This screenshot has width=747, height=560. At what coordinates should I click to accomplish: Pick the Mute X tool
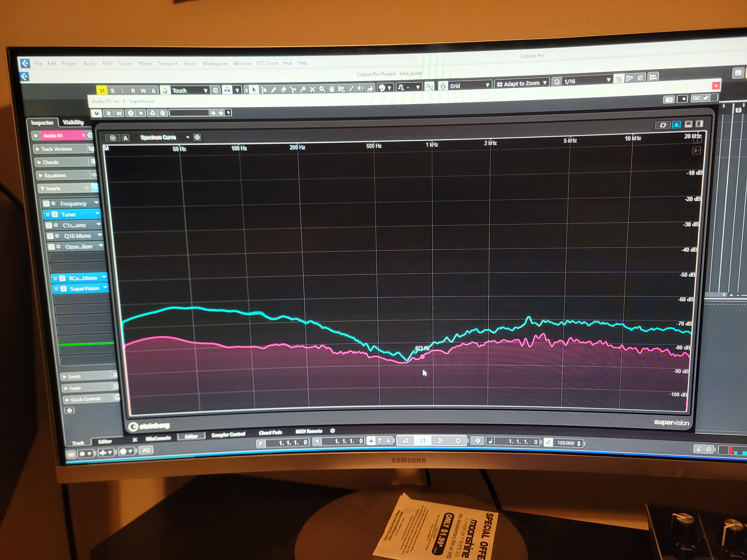(312, 89)
